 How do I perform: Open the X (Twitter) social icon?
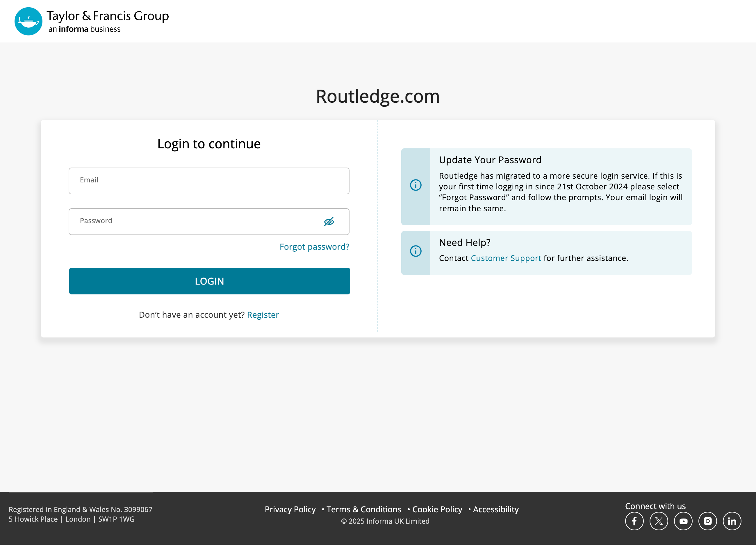tap(659, 521)
